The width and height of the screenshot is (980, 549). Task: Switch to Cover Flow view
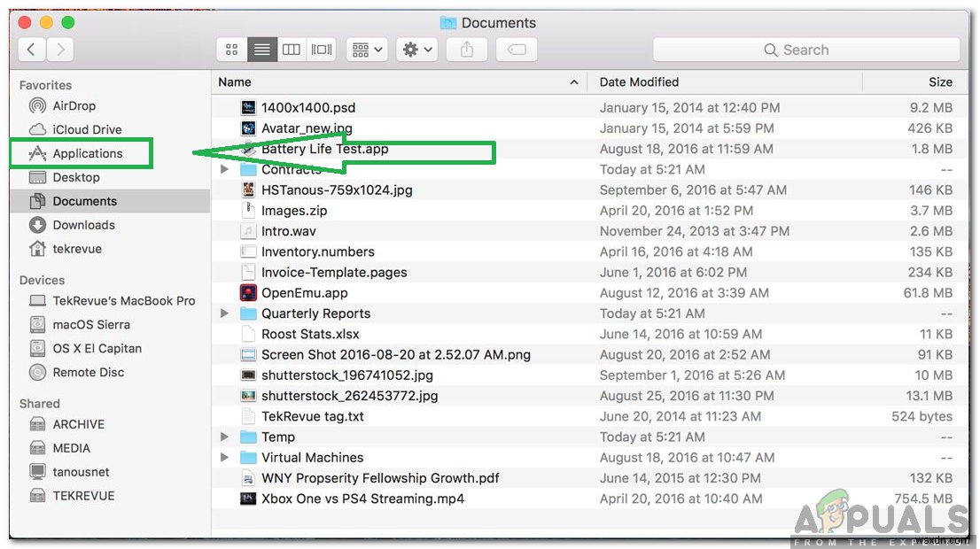coord(321,49)
